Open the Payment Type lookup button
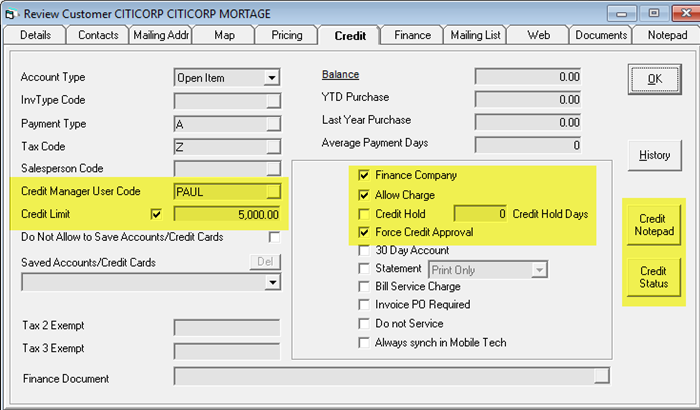This screenshot has width=700, height=410. click(273, 124)
